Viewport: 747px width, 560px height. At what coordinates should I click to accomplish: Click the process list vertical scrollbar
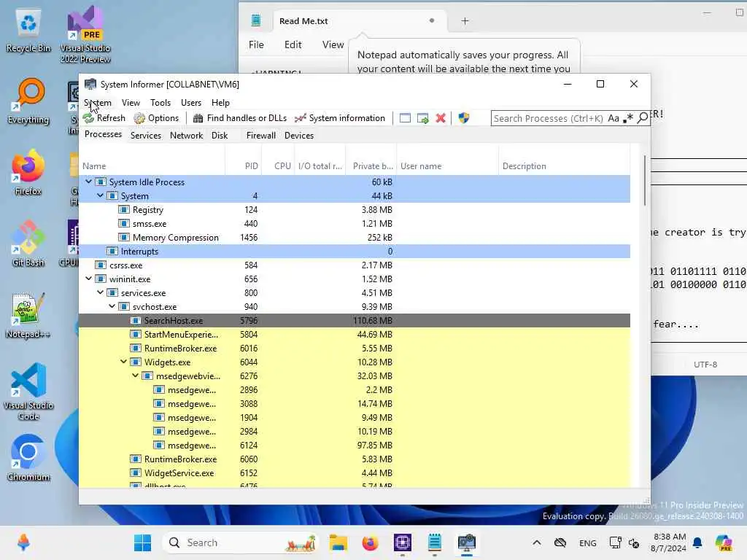click(645, 181)
